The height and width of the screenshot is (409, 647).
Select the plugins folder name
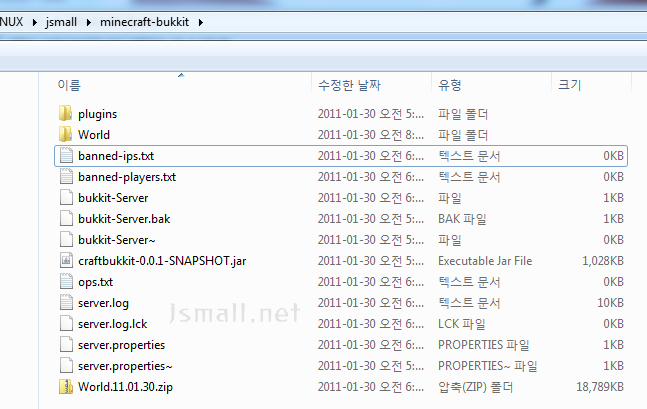pos(97,114)
